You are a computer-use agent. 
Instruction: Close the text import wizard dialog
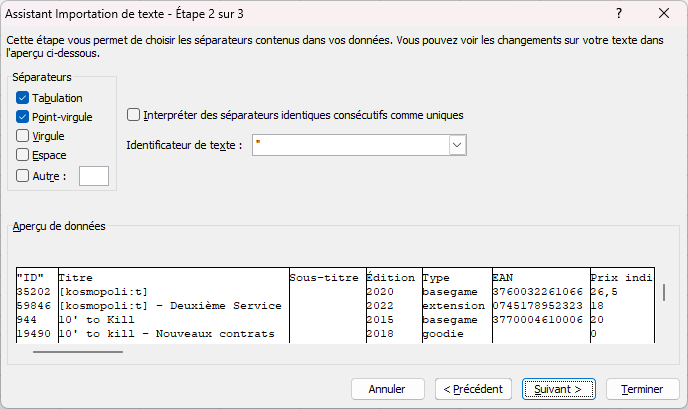pos(664,14)
